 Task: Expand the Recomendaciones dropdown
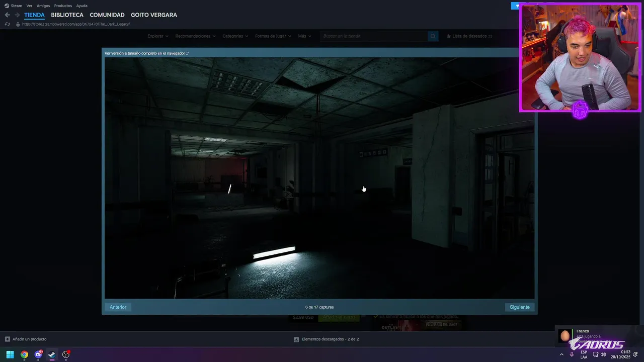[x=195, y=36]
